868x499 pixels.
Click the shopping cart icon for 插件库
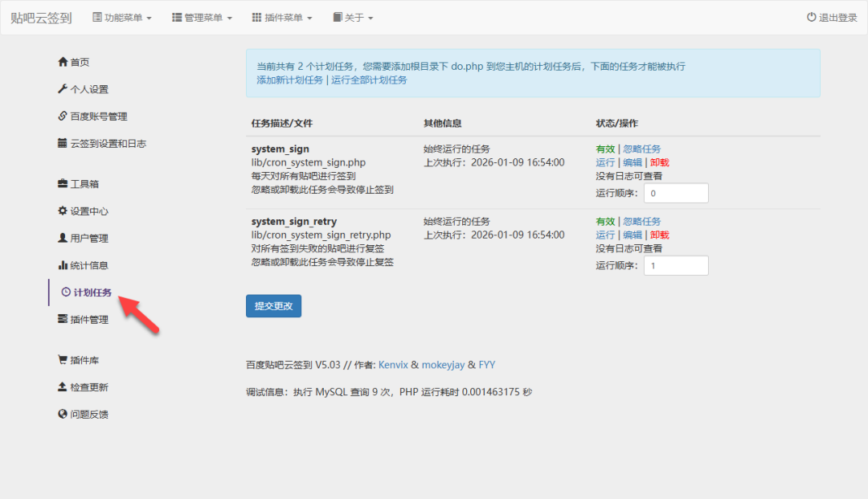[63, 360]
